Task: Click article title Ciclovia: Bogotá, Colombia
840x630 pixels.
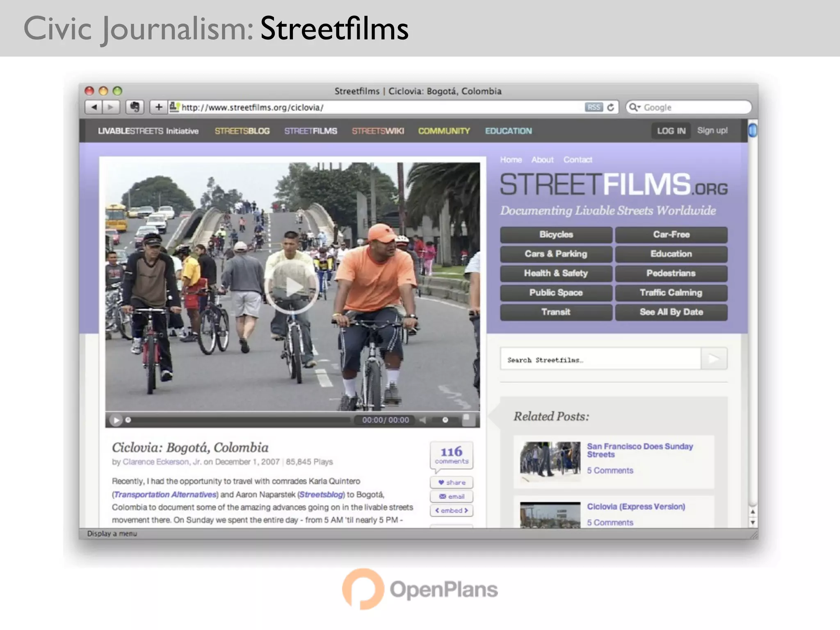Action: (x=190, y=447)
